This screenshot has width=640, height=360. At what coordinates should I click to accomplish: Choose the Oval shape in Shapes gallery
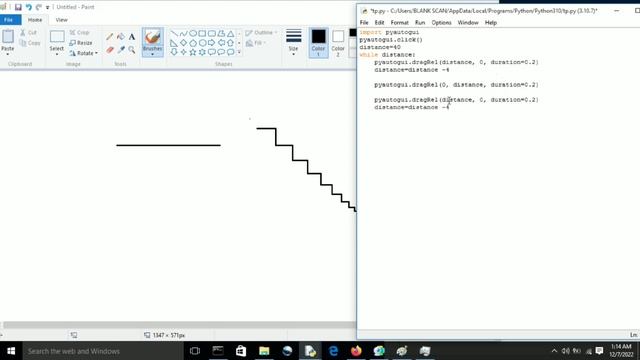(193, 33)
